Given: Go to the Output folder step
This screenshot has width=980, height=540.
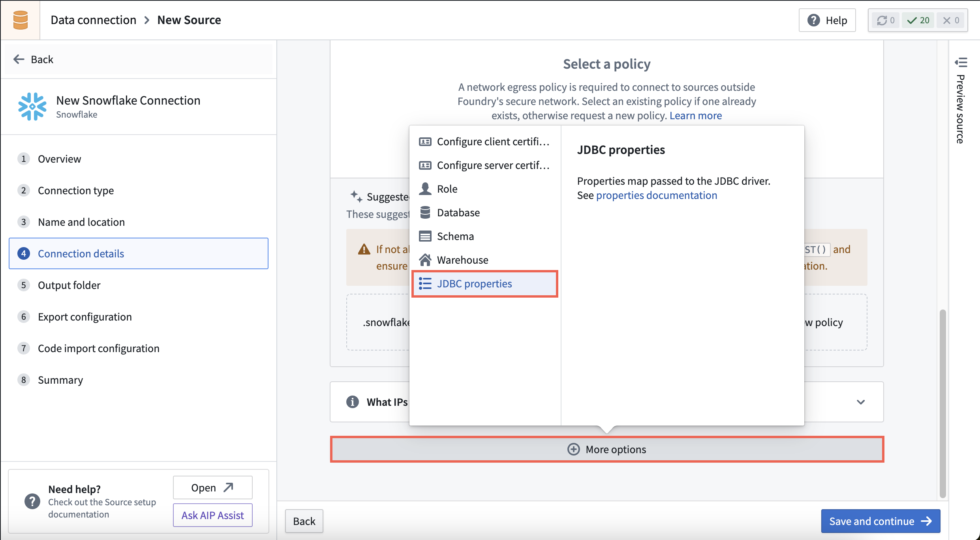Looking at the screenshot, I should (139, 285).
